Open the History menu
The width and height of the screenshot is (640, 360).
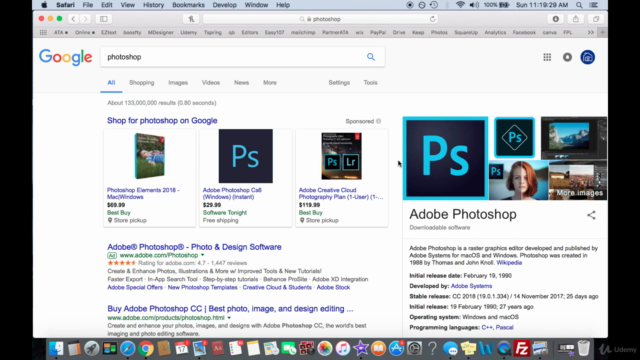click(x=153, y=5)
